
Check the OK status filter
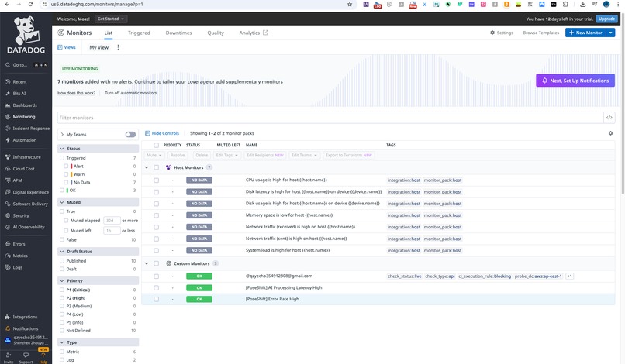pos(62,191)
